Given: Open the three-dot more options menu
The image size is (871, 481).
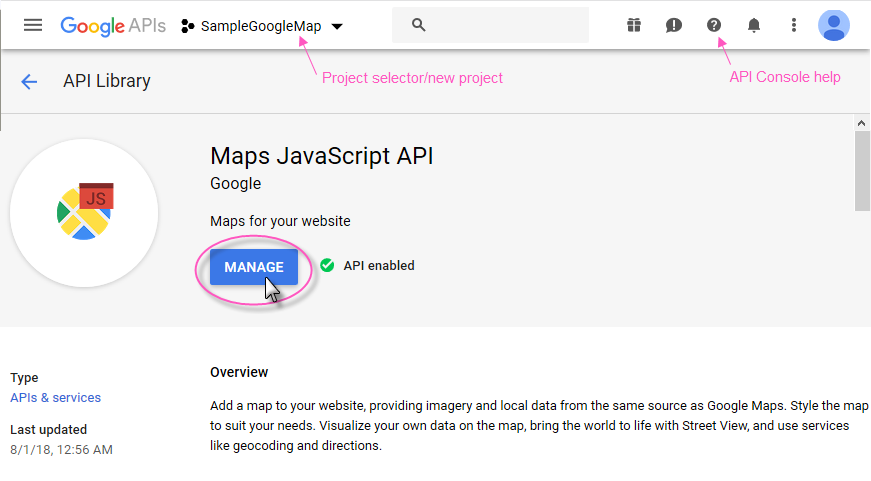Looking at the screenshot, I should [x=794, y=25].
